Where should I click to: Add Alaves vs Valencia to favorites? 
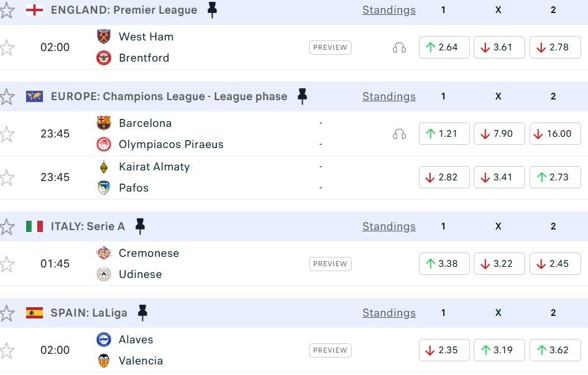(x=7, y=350)
